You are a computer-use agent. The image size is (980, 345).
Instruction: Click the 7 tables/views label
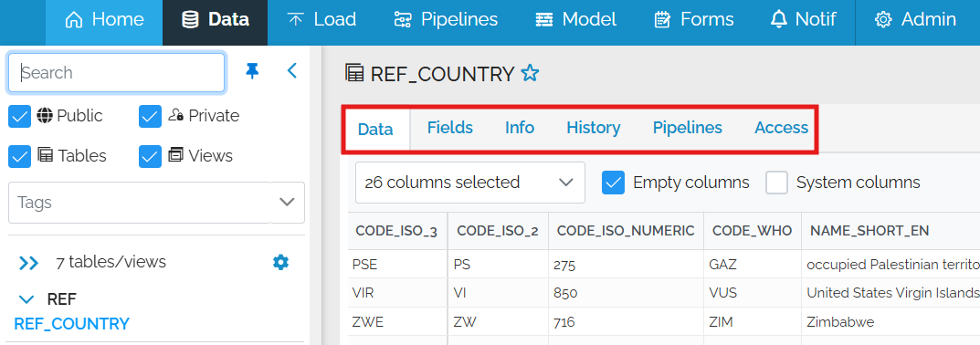(111, 262)
